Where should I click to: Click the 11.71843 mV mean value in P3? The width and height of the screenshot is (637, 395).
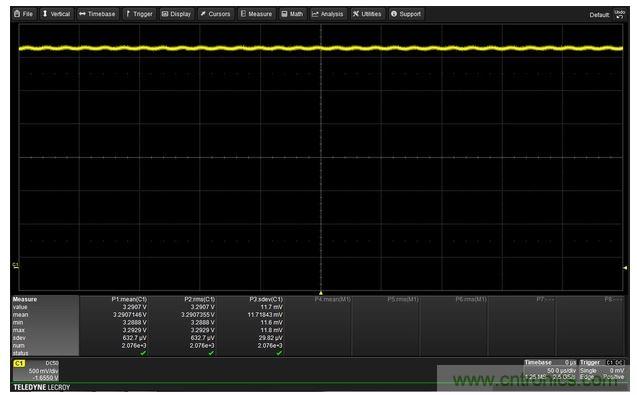pos(265,315)
